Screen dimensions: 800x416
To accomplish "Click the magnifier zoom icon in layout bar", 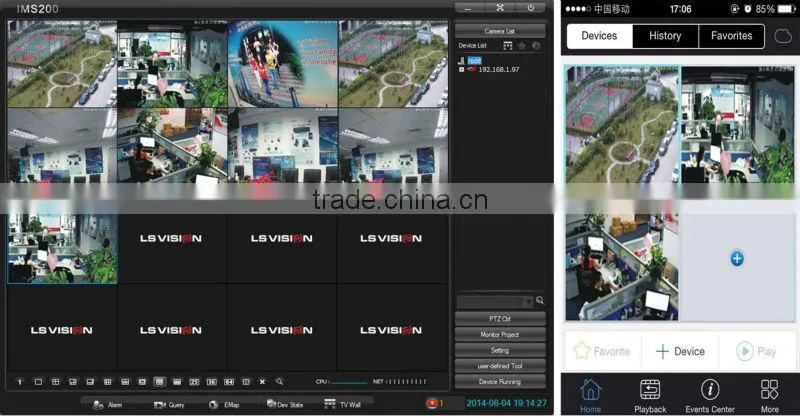I will (279, 382).
